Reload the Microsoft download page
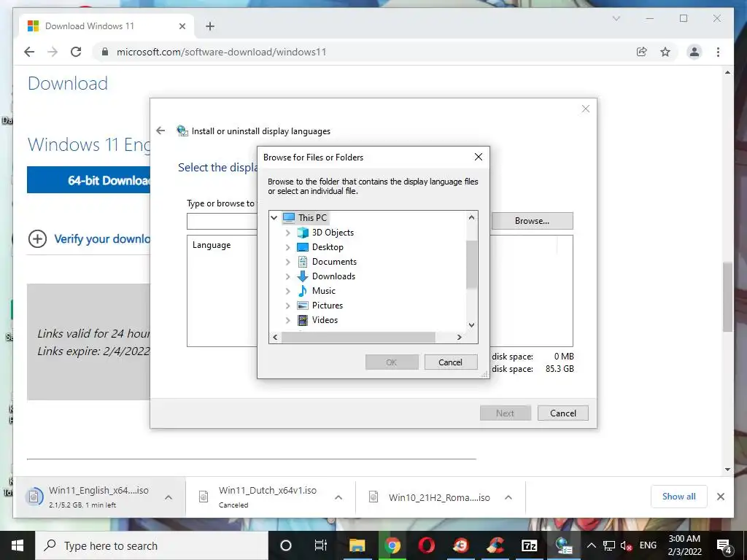Screen dimensions: 747x560 click(76, 52)
